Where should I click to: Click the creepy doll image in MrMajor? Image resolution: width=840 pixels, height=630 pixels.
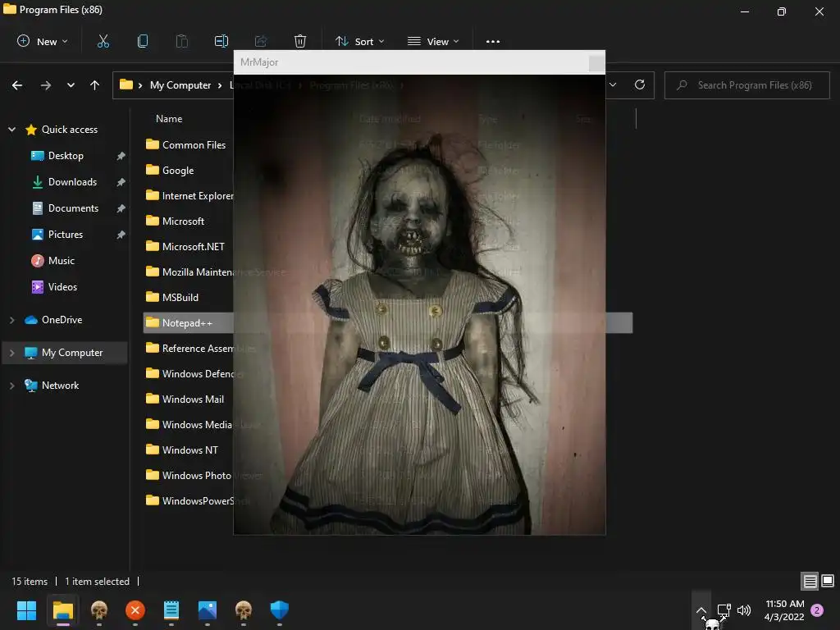[419, 304]
